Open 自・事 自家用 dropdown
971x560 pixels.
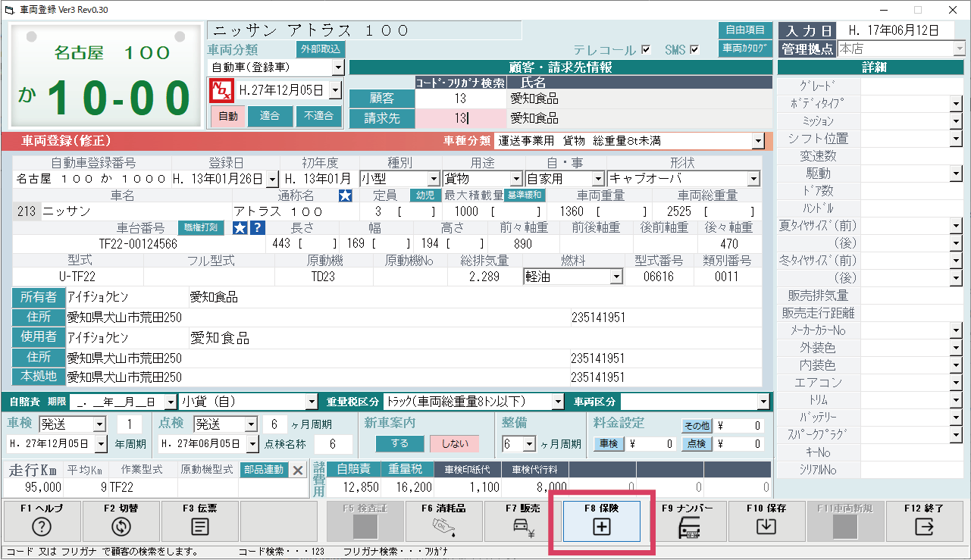(598, 179)
